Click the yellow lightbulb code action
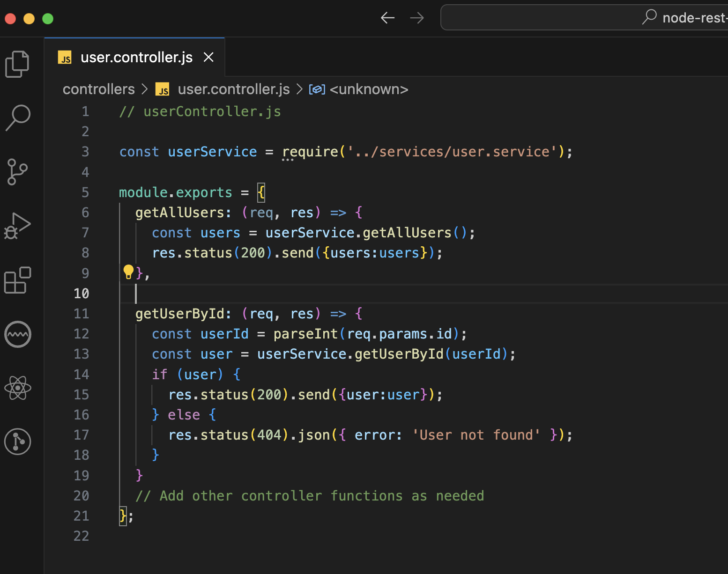The width and height of the screenshot is (728, 574). tap(128, 272)
